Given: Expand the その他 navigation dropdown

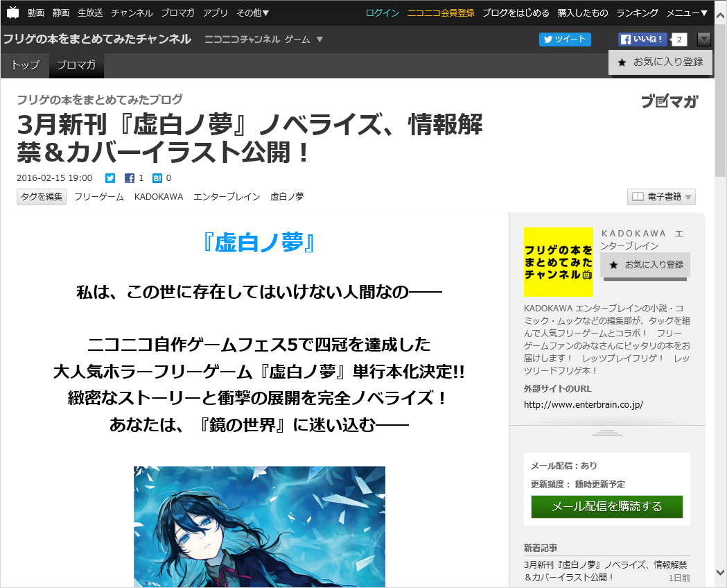Looking at the screenshot, I should point(253,12).
